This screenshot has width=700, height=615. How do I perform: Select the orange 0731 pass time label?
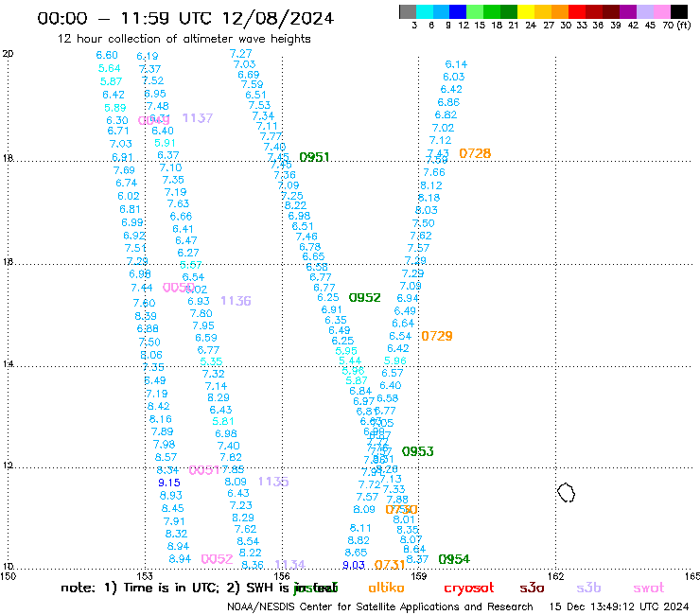(x=390, y=565)
